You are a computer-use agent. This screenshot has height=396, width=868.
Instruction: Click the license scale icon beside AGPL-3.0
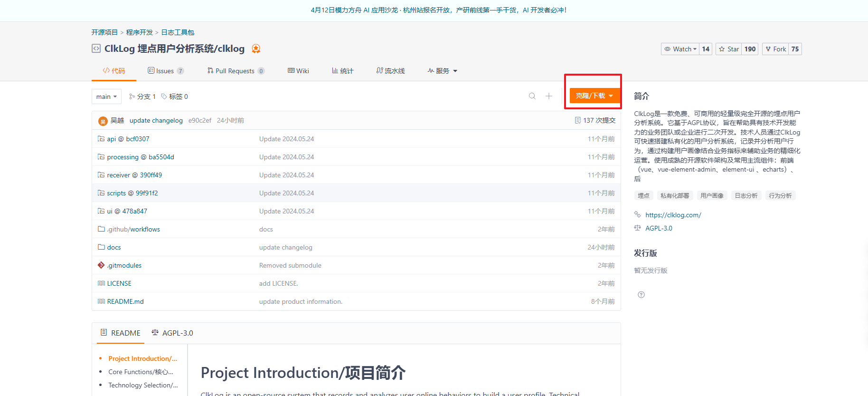[x=638, y=228]
